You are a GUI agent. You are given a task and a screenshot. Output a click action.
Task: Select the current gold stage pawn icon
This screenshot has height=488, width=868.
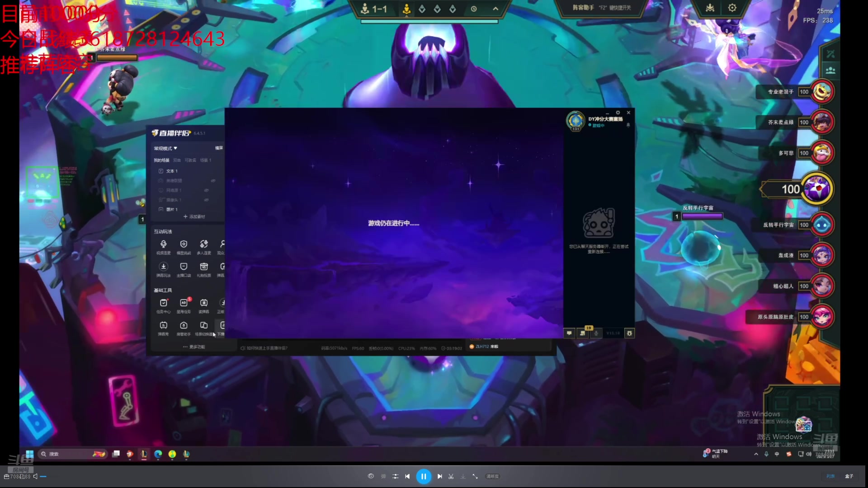tap(406, 9)
